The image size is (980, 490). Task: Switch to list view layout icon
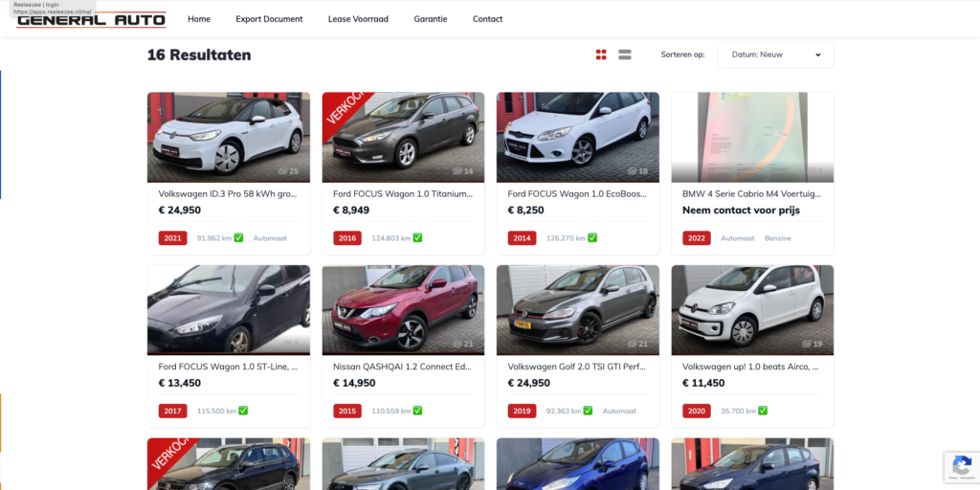pyautogui.click(x=625, y=55)
